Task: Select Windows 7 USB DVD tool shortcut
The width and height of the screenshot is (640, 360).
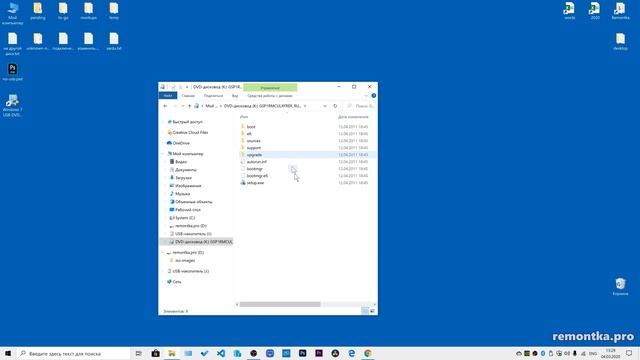Action: point(13,105)
